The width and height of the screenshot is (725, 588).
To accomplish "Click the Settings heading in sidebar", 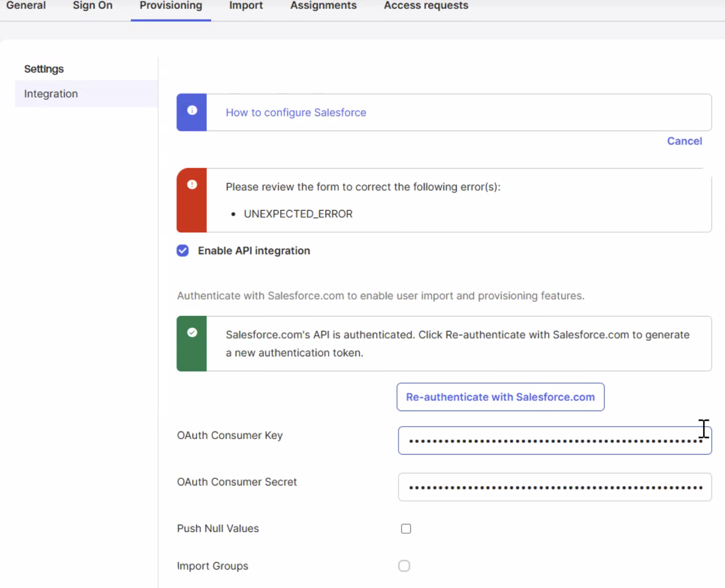I will [x=44, y=69].
